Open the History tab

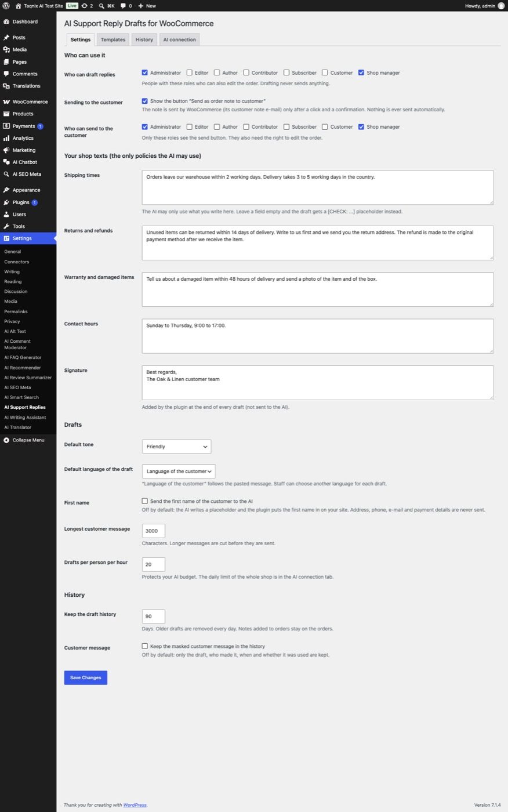144,39
